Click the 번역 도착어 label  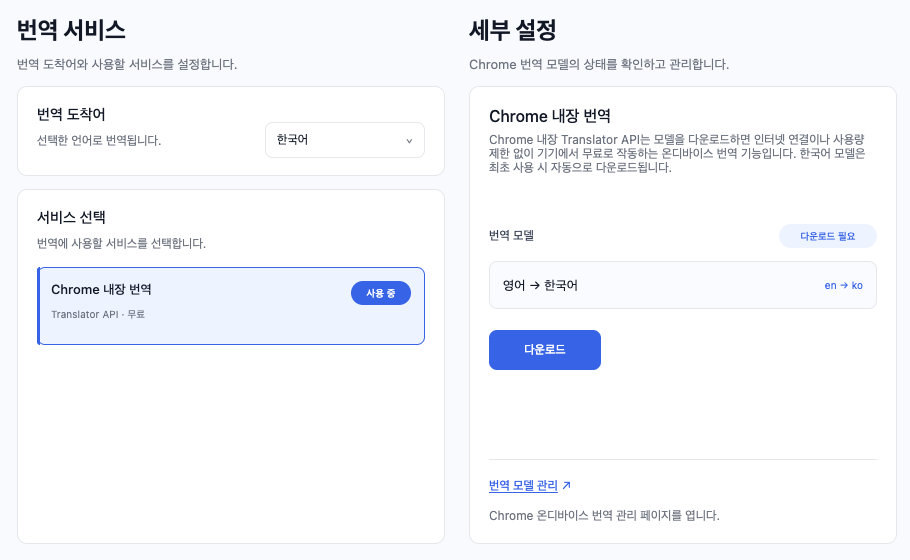pyautogui.click(x=71, y=114)
